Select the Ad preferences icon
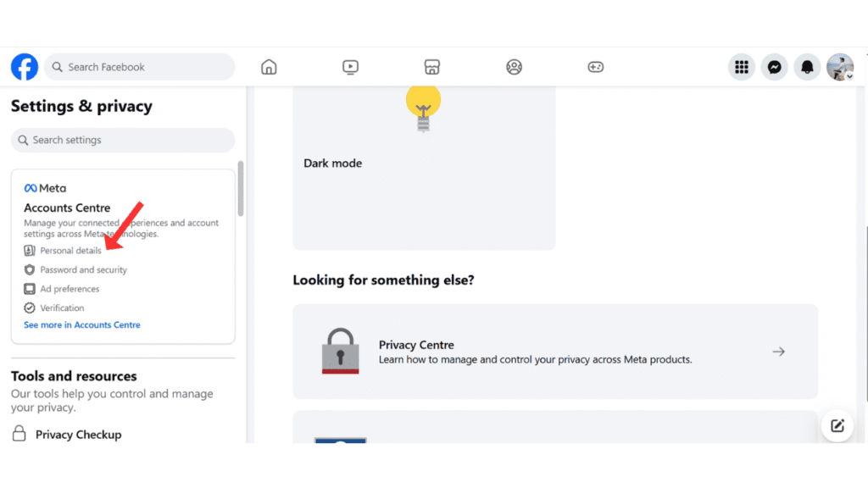 coord(28,288)
